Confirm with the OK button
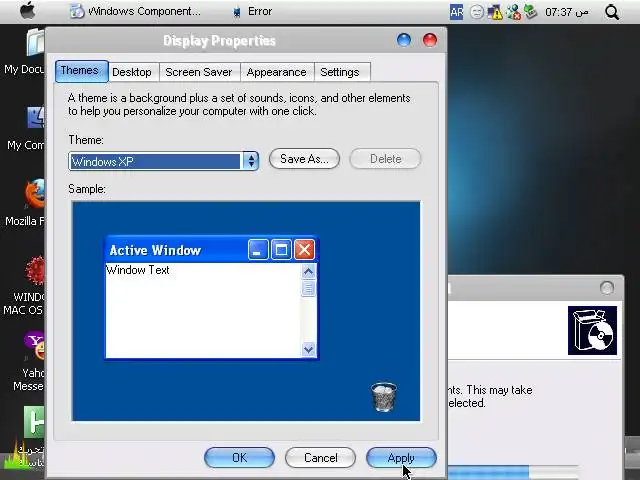This screenshot has width=640, height=480. point(239,458)
